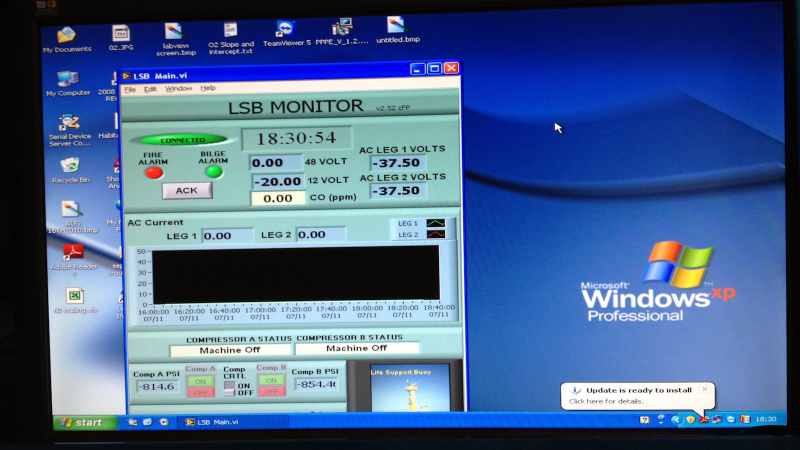
Task: Turn Comp B ON
Action: click(271, 380)
